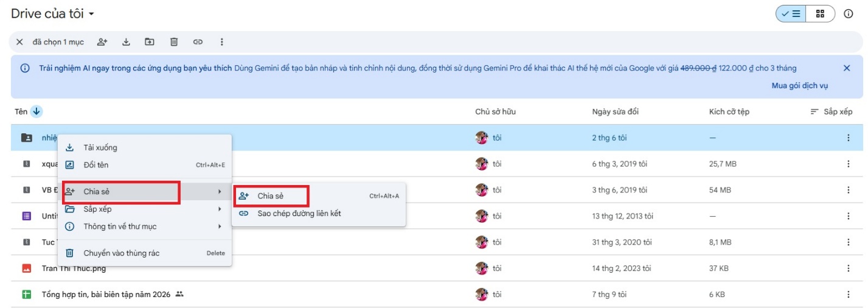The width and height of the screenshot is (868, 308).
Task: Open the view details info icon
Action: click(x=849, y=14)
